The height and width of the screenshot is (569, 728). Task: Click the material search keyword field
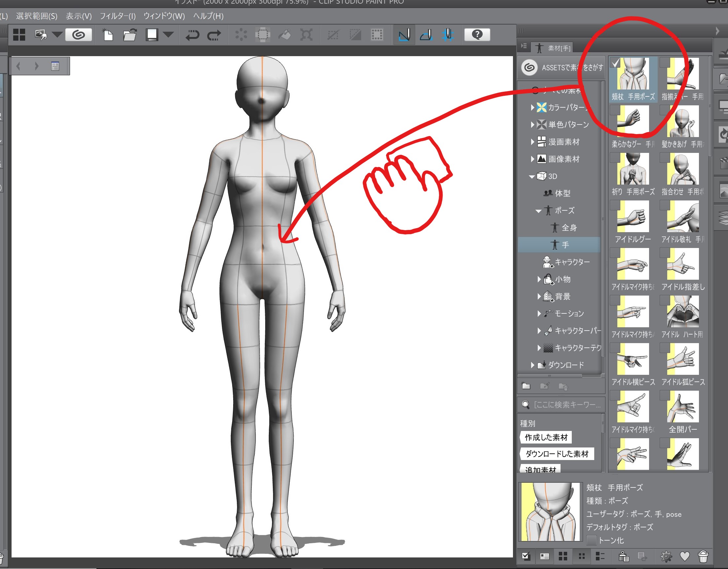(x=562, y=405)
